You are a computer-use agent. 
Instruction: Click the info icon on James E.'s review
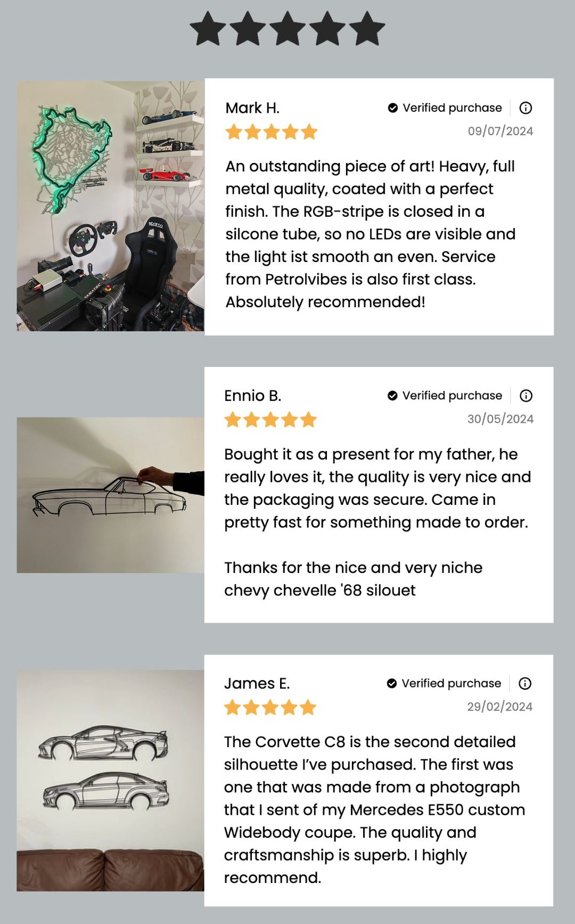(x=525, y=683)
